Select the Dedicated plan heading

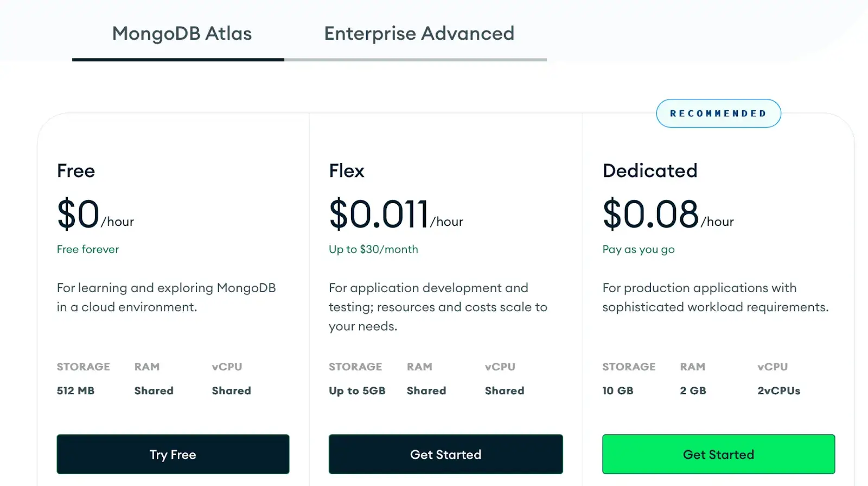point(649,171)
